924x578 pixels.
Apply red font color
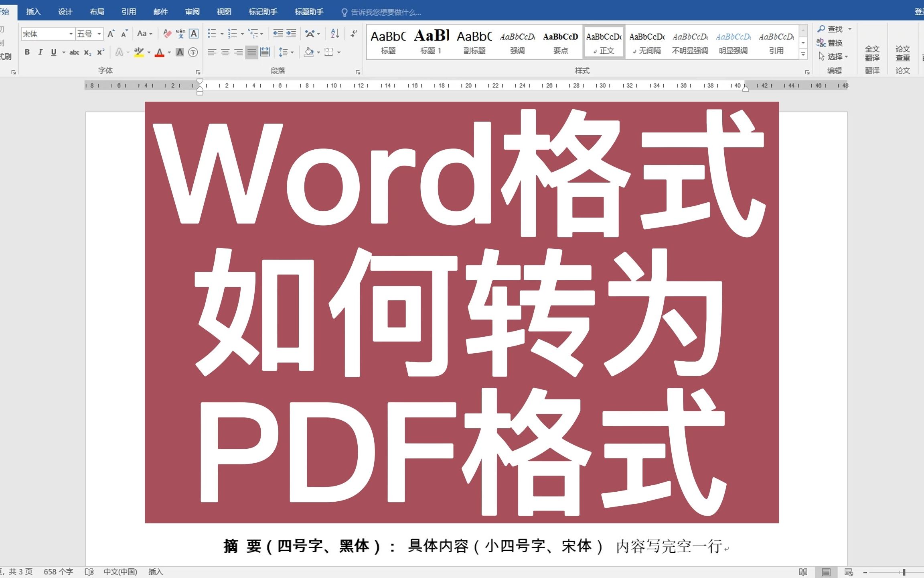tap(160, 52)
